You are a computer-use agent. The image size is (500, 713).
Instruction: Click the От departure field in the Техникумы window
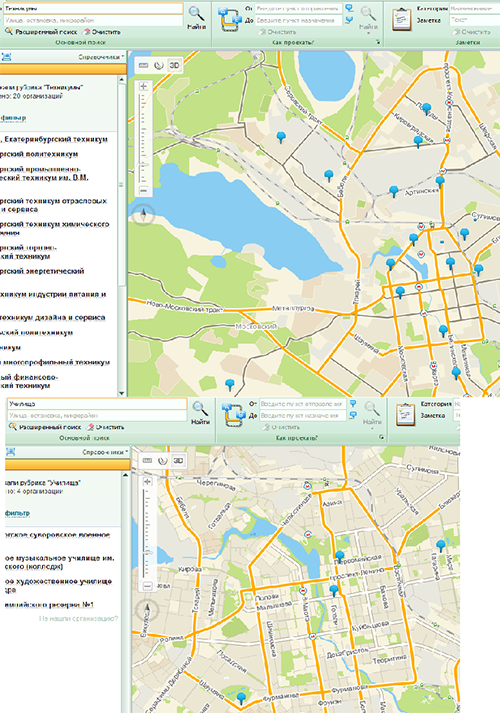298,8
